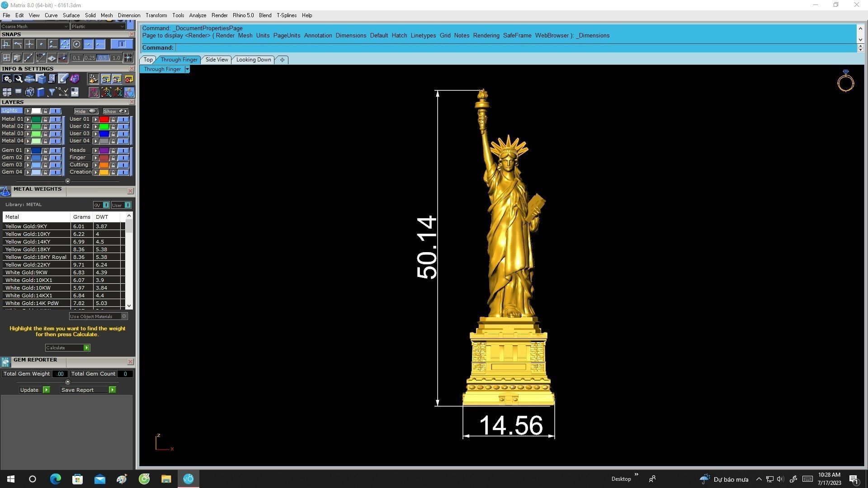868x488 pixels.
Task: Toggle the lock on Creation layer
Action: [113, 172]
